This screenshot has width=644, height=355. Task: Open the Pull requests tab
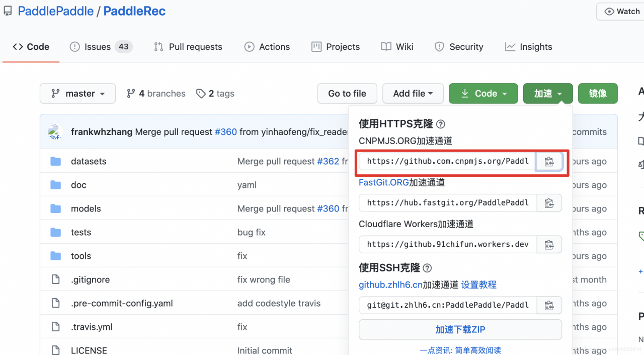[x=188, y=47]
